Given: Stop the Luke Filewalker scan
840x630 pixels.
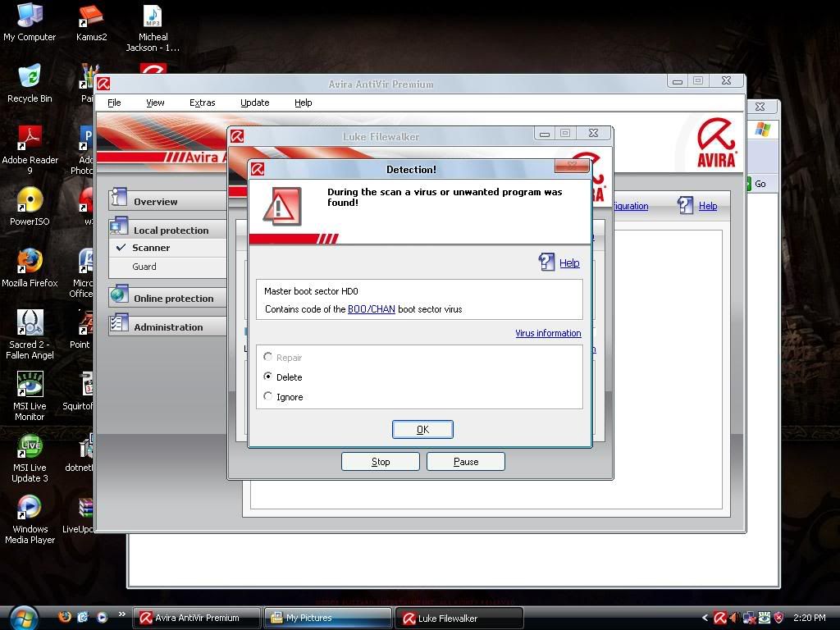Looking at the screenshot, I should pos(381,461).
